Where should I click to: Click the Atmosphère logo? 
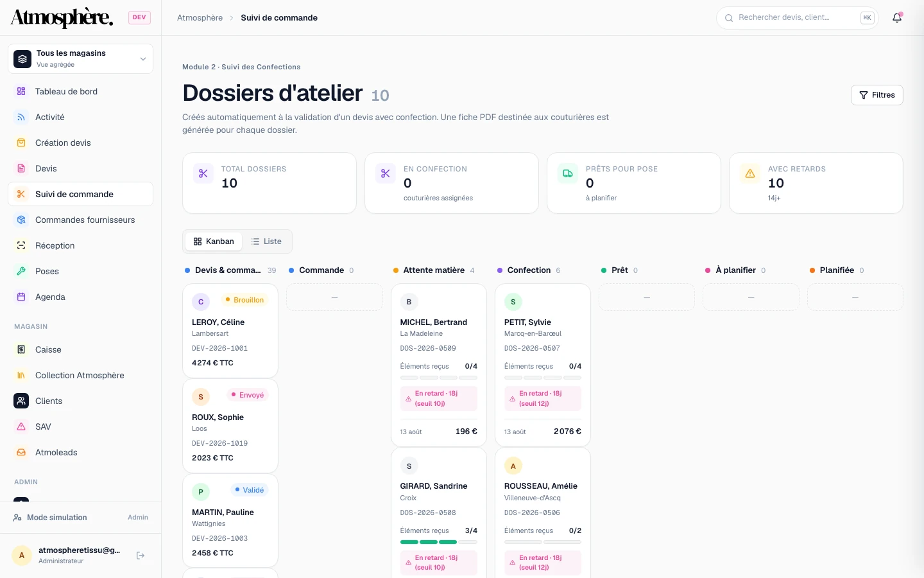[x=62, y=17]
